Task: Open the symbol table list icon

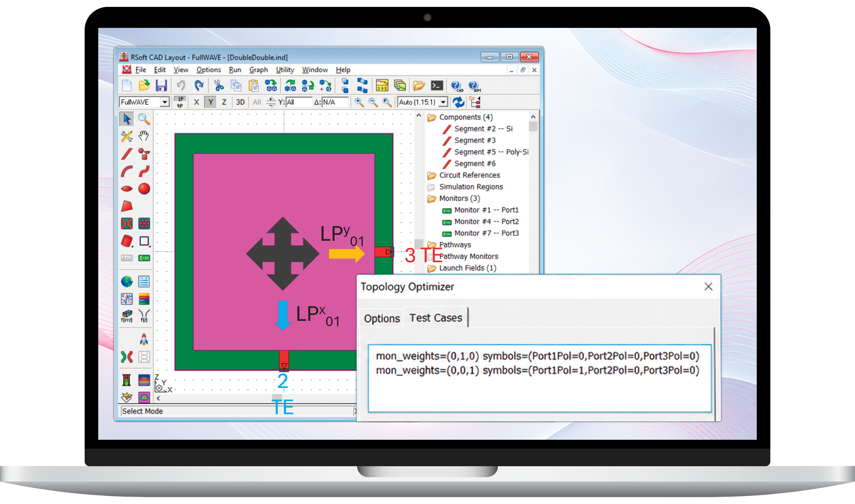Action: (144, 282)
